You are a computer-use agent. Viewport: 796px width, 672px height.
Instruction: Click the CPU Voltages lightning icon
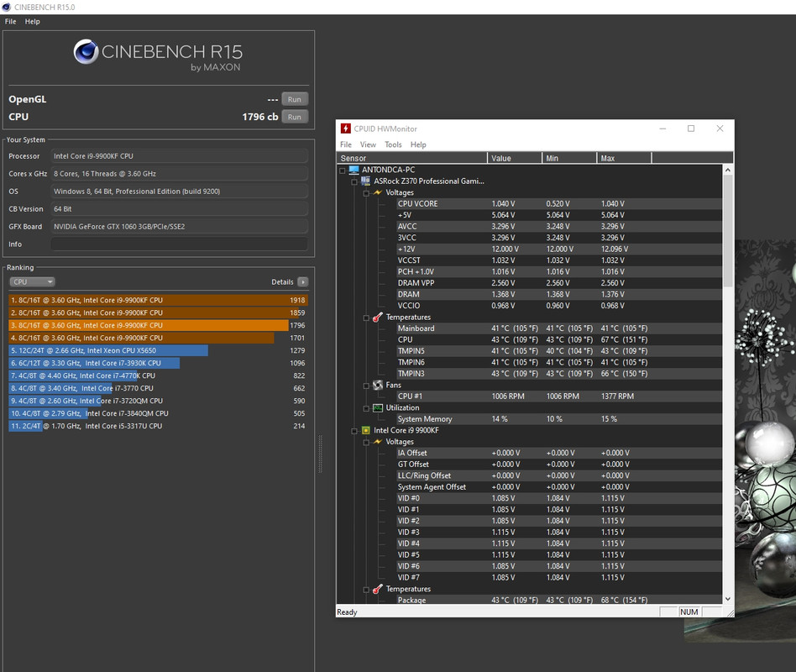pos(378,441)
